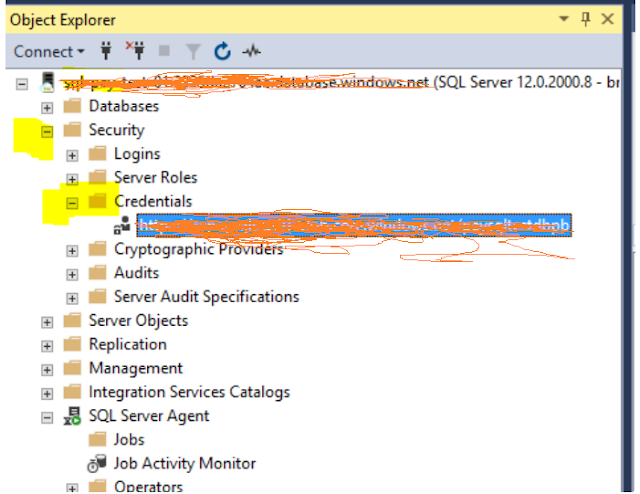The height and width of the screenshot is (494, 640).
Task: Collapse the Security node
Action: point(47,131)
